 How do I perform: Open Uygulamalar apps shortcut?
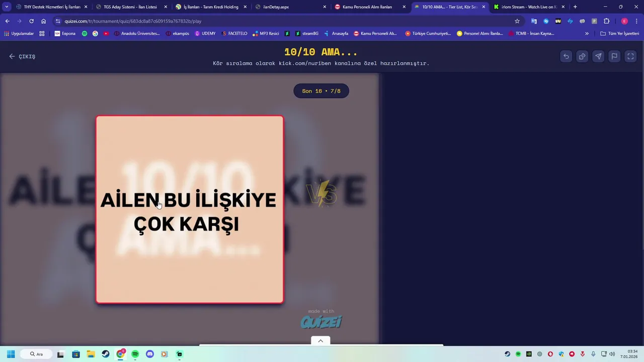tap(19, 34)
